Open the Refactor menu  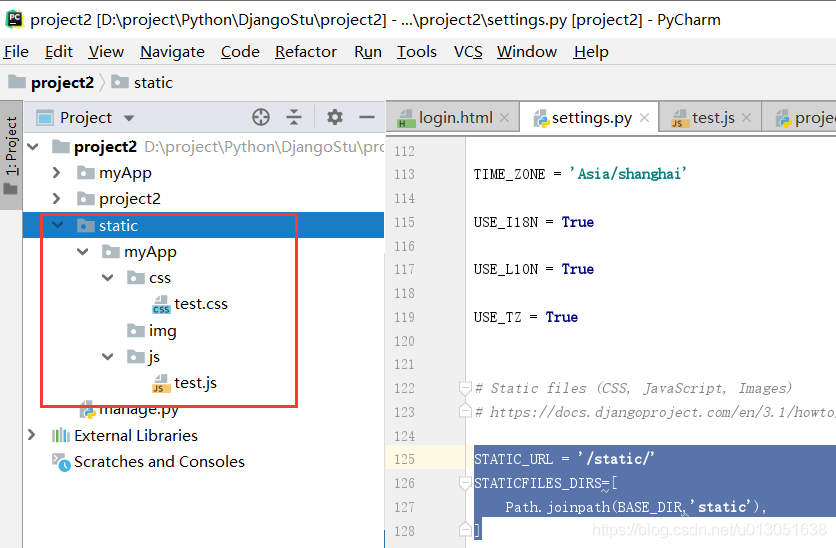[306, 52]
